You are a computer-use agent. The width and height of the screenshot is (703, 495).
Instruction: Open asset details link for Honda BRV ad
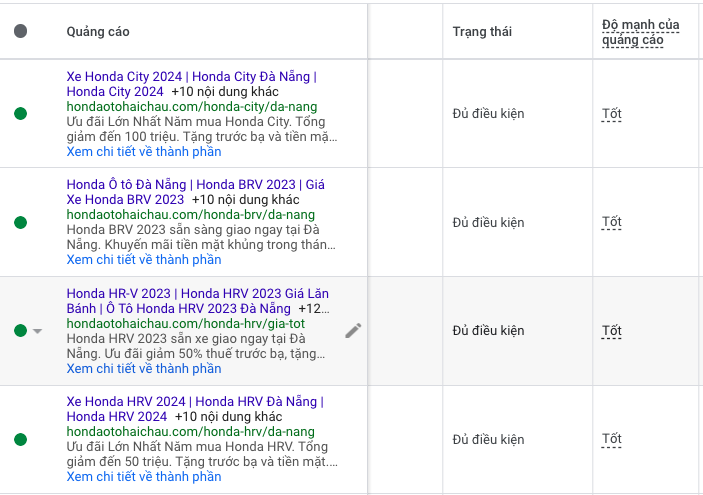(x=144, y=260)
